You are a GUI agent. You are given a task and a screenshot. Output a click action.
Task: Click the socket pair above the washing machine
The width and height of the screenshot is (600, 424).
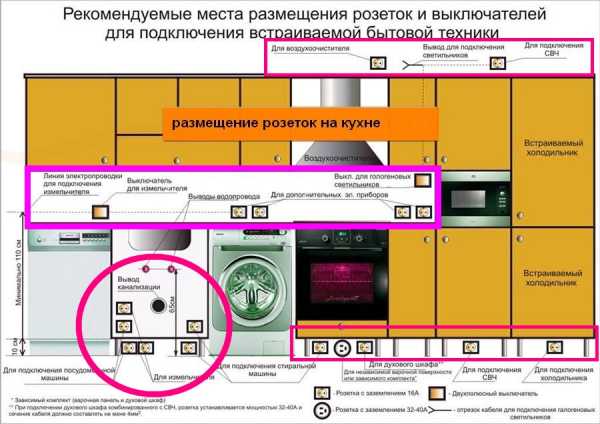(x=248, y=212)
